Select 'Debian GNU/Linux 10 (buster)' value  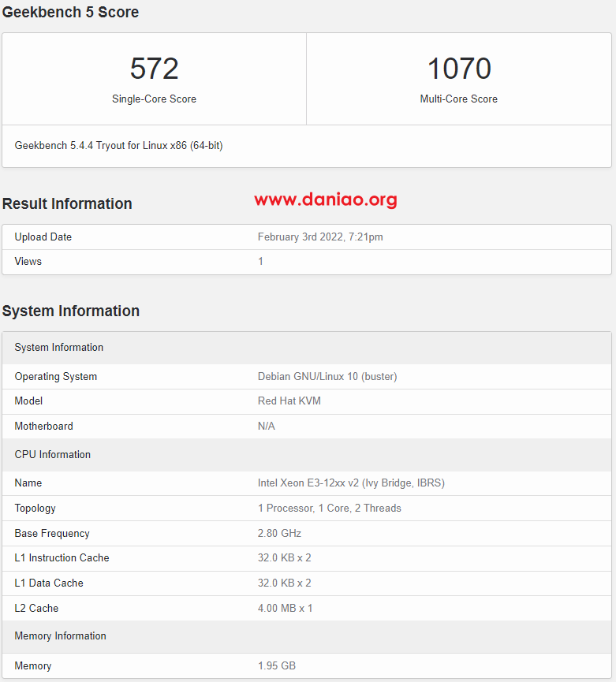pyautogui.click(x=327, y=377)
